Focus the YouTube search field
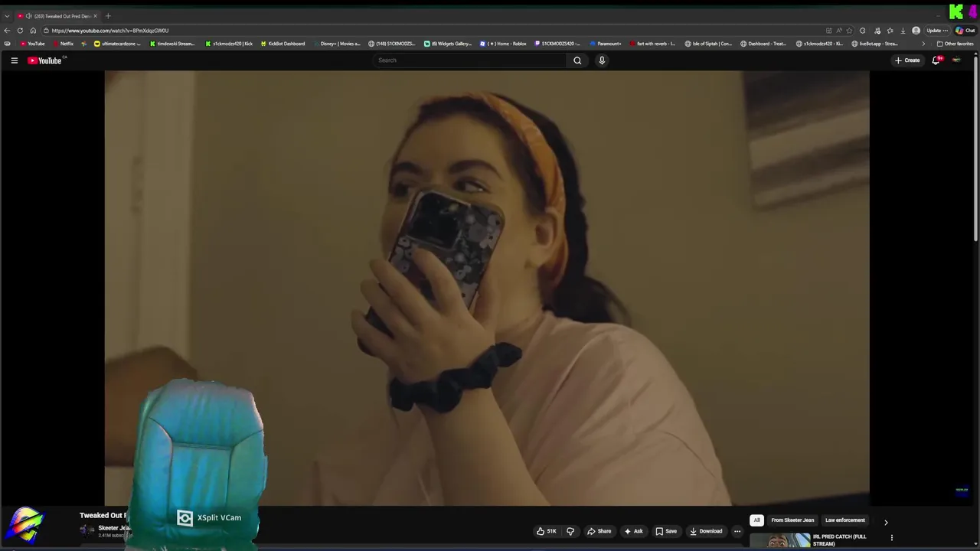The image size is (980, 551). point(470,60)
